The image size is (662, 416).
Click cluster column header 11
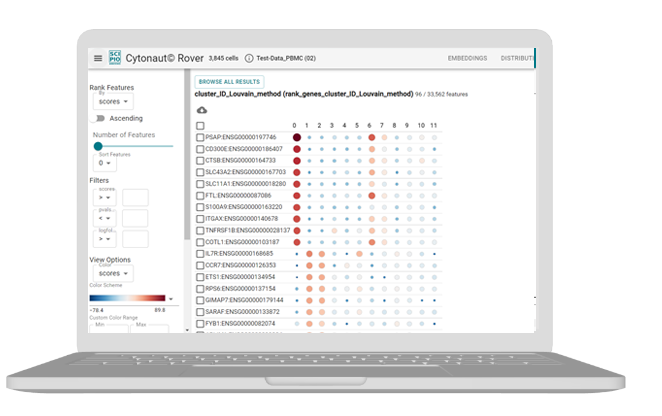click(434, 125)
